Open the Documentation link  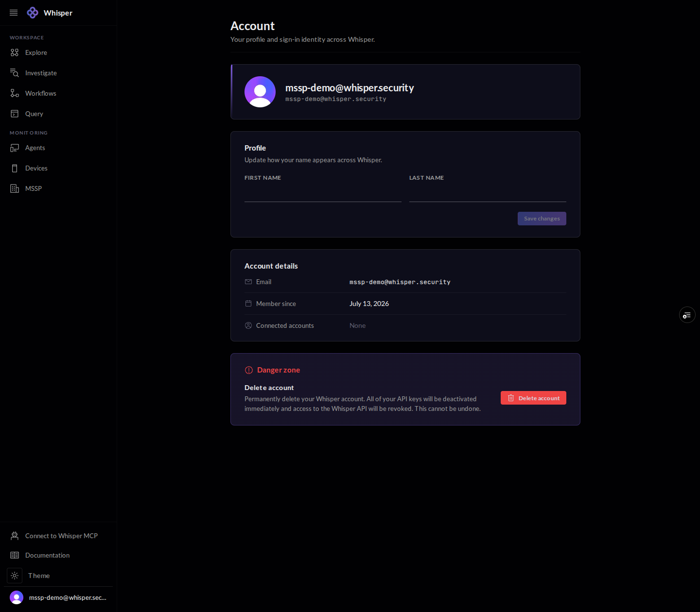coord(58,555)
